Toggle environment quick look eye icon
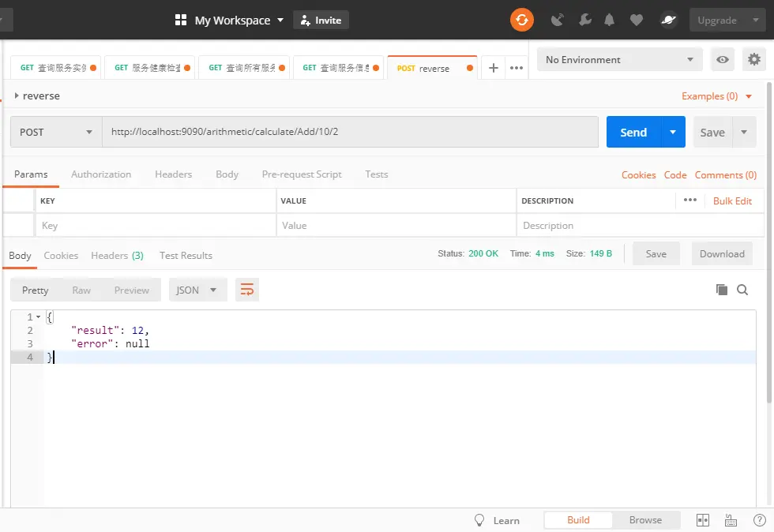774x532 pixels. [722, 60]
